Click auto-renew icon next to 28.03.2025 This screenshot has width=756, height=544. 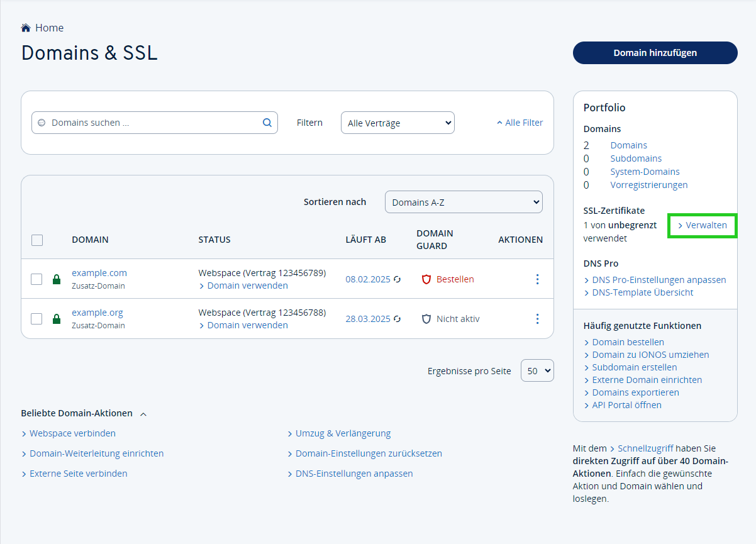point(397,319)
